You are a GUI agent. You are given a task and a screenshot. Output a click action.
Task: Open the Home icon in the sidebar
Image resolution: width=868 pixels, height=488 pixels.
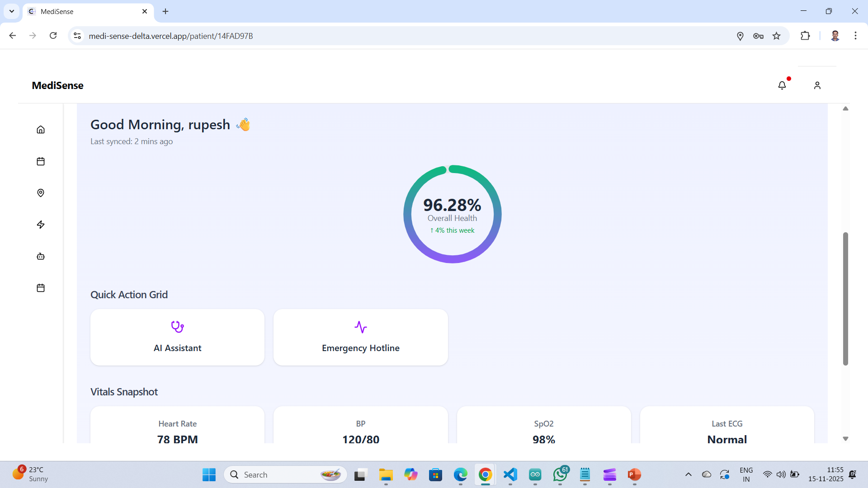(40, 130)
